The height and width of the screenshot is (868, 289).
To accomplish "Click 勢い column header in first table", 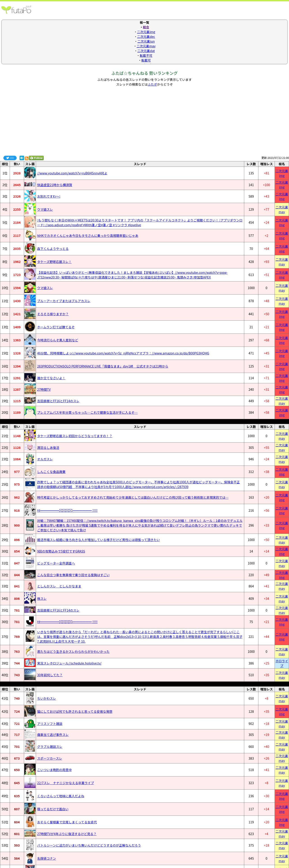I will 17,164.
